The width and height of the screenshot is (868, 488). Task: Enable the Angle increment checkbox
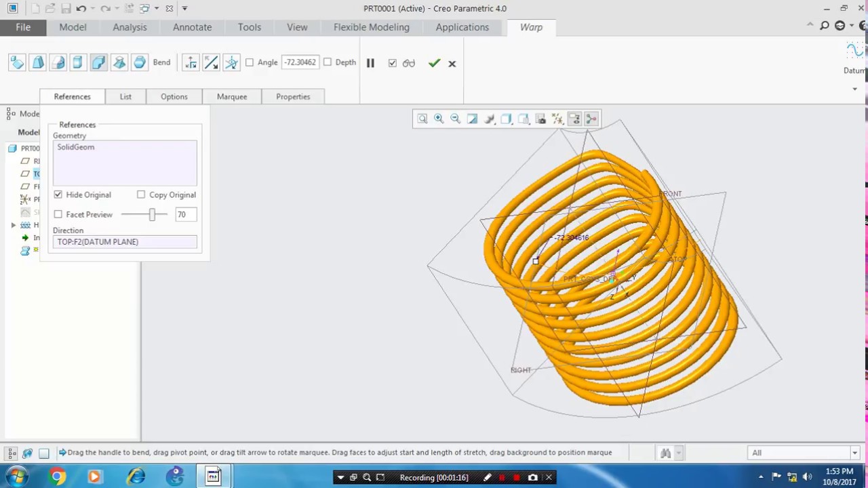click(x=250, y=62)
